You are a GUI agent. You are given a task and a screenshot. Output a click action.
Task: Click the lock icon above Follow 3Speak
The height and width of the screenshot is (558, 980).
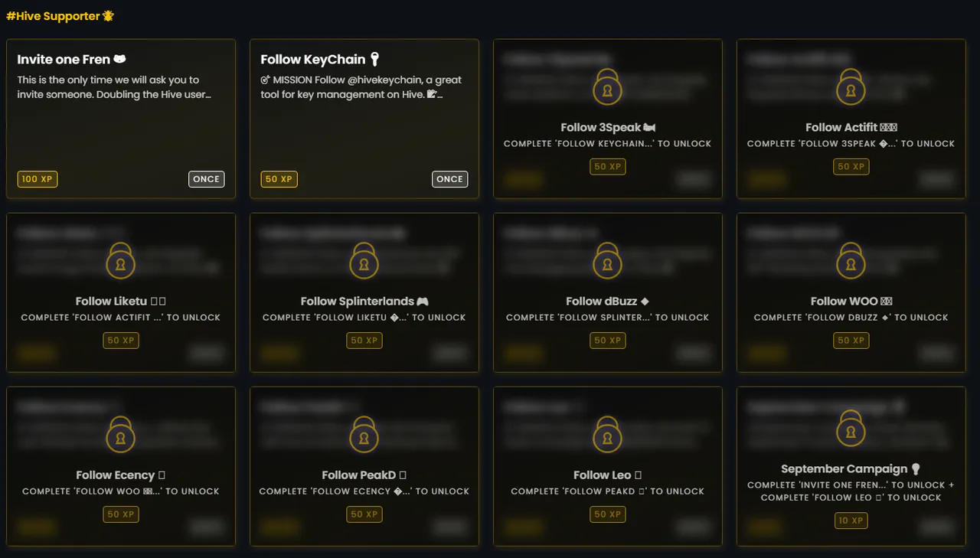click(607, 87)
